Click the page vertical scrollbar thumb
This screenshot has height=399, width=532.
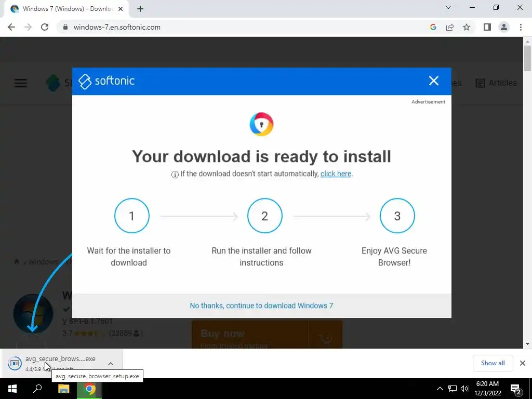tap(527, 58)
